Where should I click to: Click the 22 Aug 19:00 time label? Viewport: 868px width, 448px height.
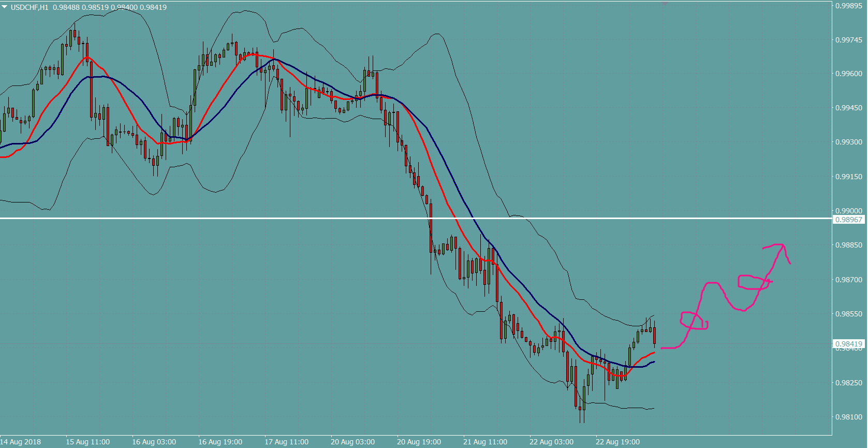coord(617,442)
